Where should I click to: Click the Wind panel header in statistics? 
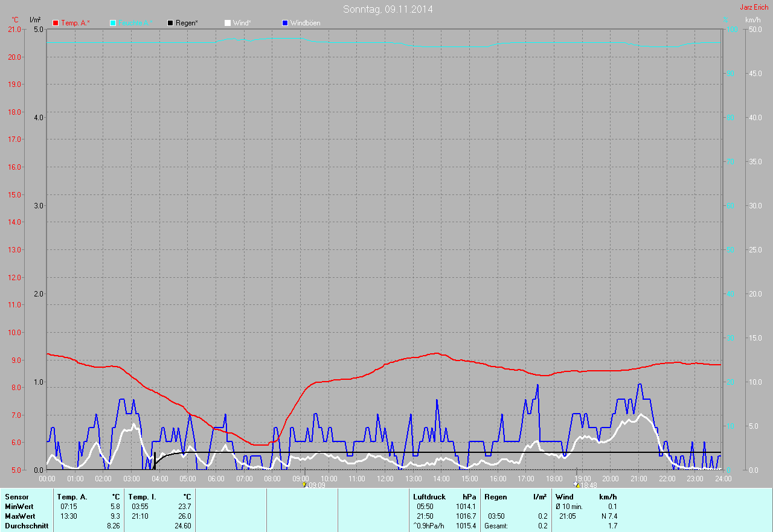[564, 497]
